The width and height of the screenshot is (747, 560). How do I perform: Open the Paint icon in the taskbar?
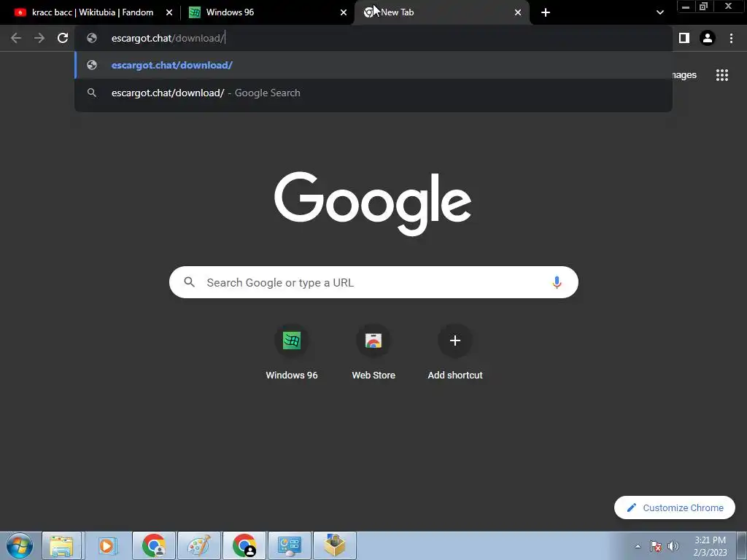(198, 545)
